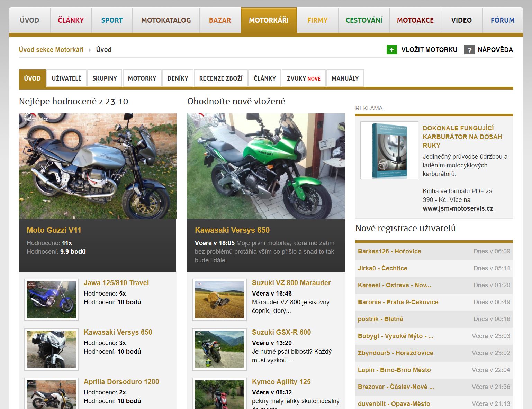Click the question mark Nápověda icon
Image resolution: width=532 pixels, height=409 pixels.
click(469, 50)
